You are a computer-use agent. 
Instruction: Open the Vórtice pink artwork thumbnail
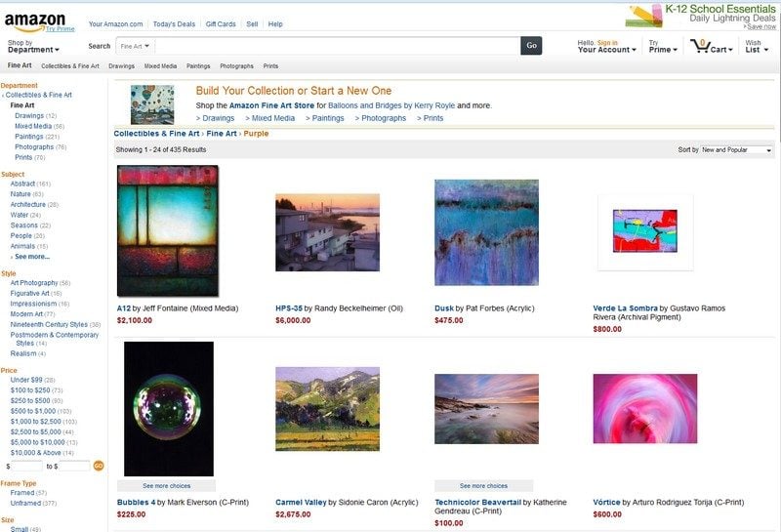645,408
